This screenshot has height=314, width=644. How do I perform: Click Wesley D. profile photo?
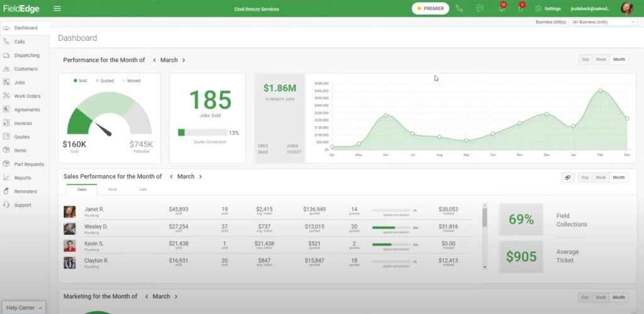69,229
